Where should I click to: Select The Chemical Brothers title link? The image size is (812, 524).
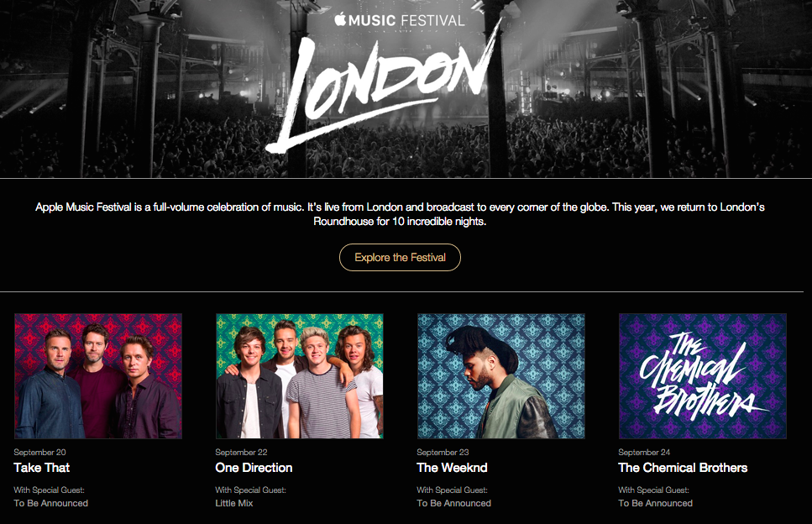pos(683,468)
